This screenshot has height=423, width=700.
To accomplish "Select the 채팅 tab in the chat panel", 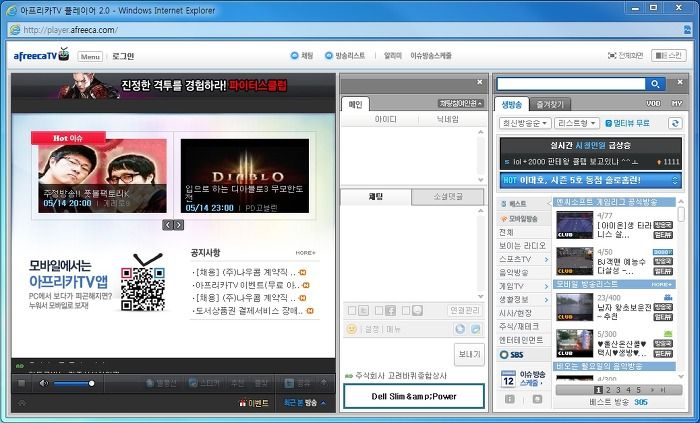I will coord(375,196).
